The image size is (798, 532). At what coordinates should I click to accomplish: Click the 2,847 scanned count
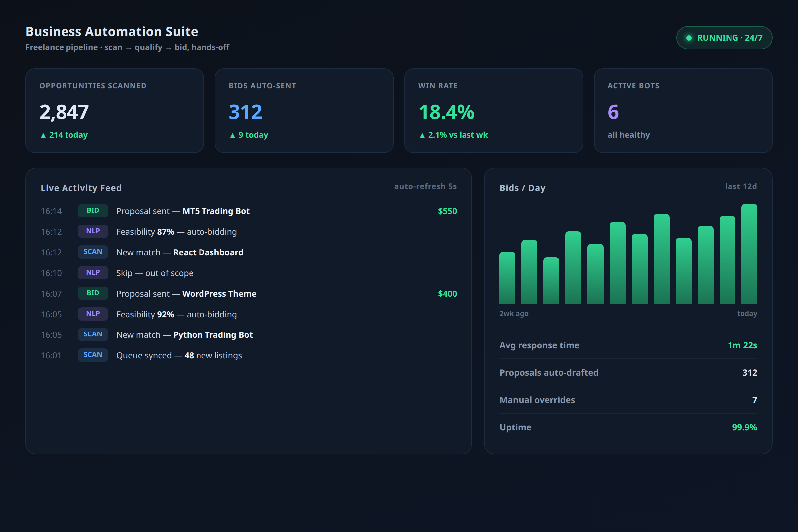64,112
